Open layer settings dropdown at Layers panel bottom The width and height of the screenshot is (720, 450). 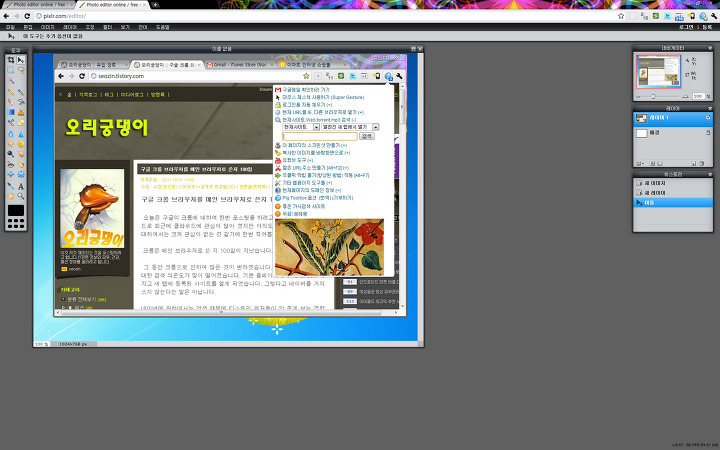click(639, 163)
